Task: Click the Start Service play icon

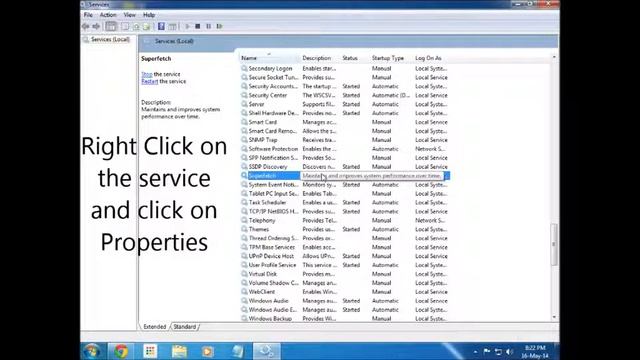Action: pos(187,27)
